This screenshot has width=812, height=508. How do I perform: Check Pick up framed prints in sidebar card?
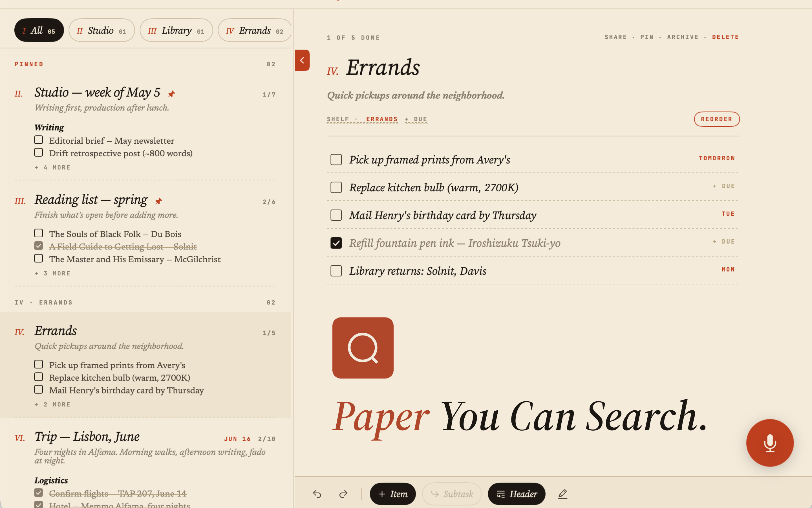pyautogui.click(x=39, y=364)
